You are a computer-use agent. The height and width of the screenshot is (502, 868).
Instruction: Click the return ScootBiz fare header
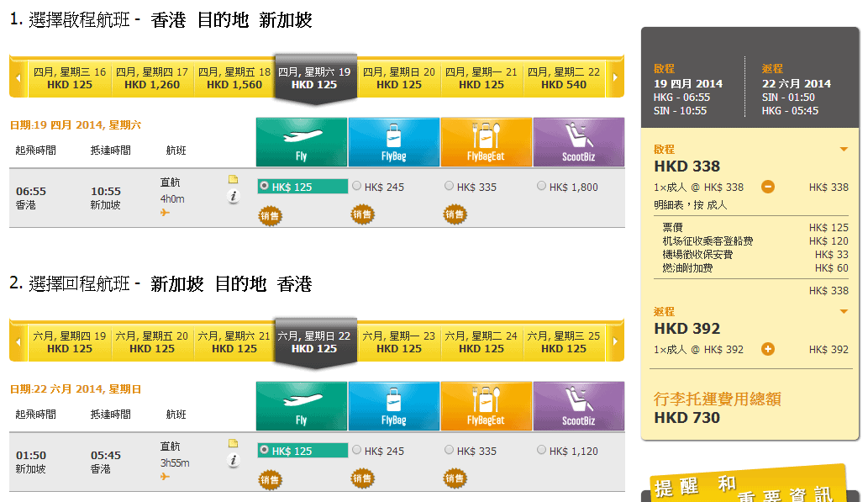578,406
